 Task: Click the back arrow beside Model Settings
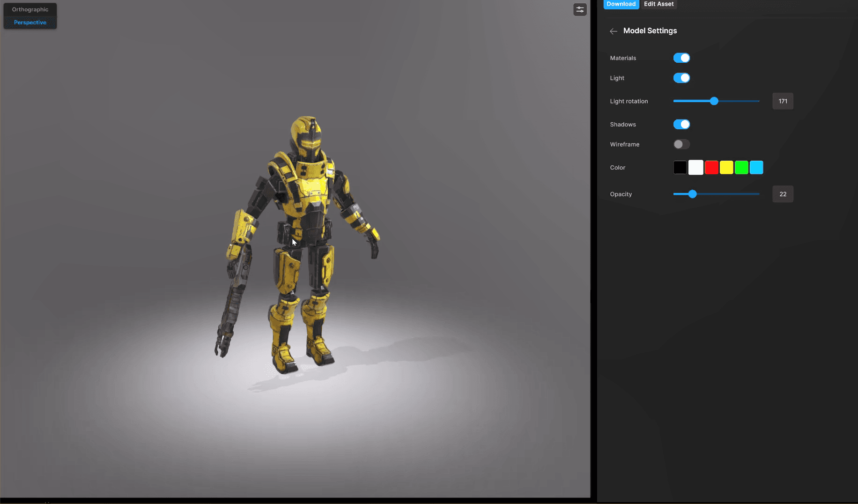point(614,31)
